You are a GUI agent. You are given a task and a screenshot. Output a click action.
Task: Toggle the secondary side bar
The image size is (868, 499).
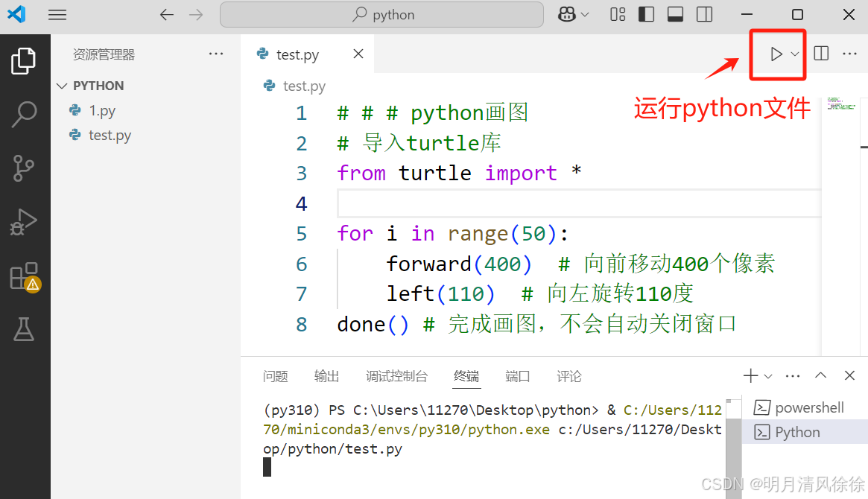(x=705, y=14)
